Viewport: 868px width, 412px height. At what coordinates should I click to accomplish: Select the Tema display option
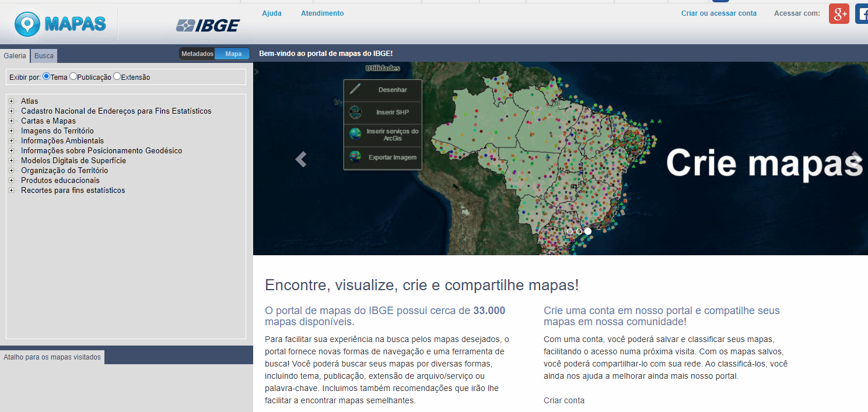pyautogui.click(x=45, y=76)
